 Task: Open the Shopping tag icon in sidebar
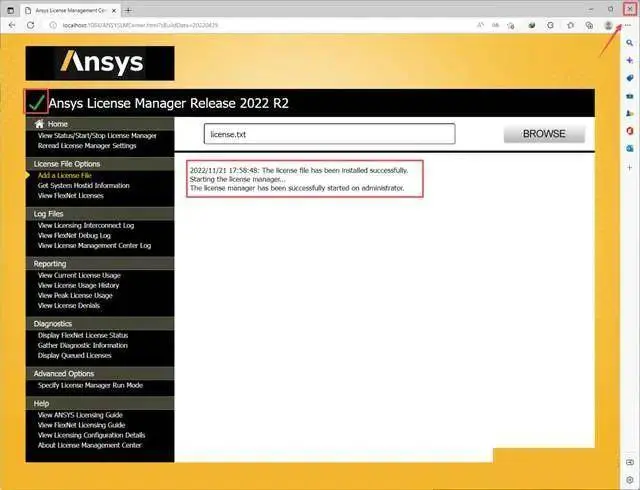630,78
